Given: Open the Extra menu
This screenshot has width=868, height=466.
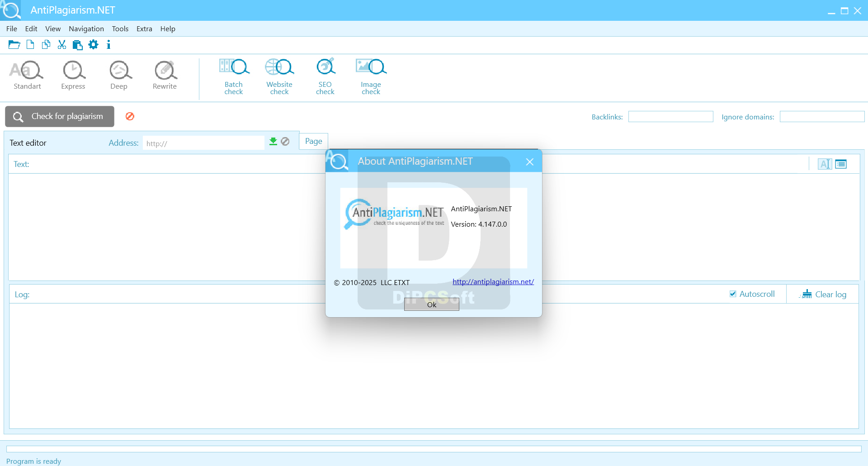Looking at the screenshot, I should coord(144,29).
